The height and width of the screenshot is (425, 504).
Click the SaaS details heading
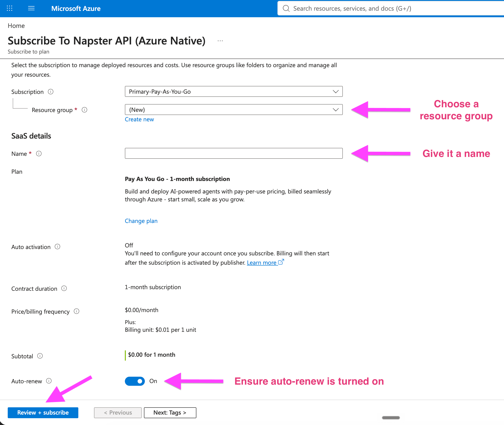coord(31,136)
